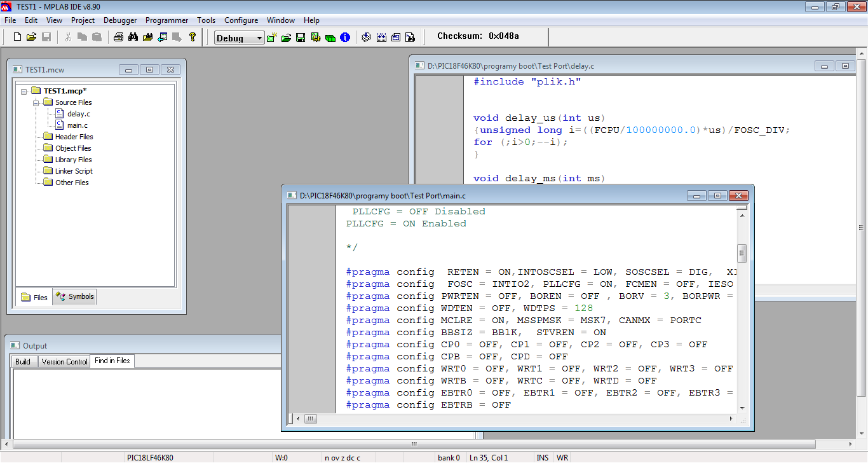The image size is (868, 463).
Task: Click the Save Workspace green disk icon
Action: click(301, 38)
